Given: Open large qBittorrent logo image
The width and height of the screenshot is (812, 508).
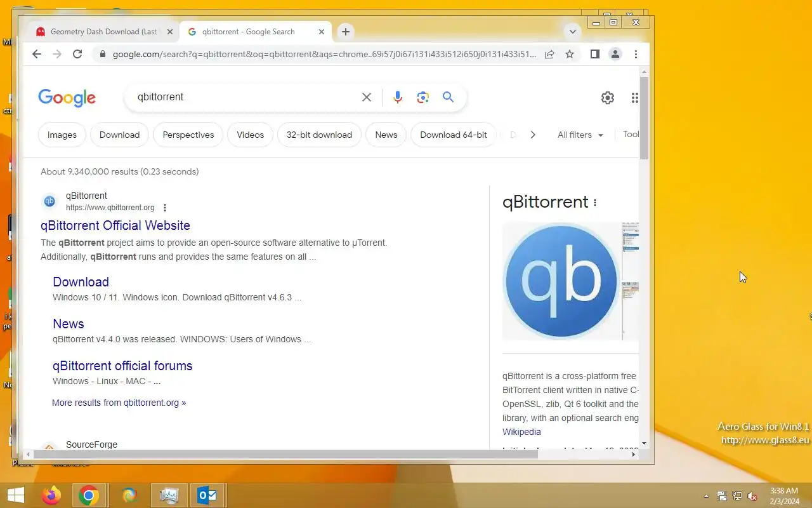Looking at the screenshot, I should (x=561, y=281).
